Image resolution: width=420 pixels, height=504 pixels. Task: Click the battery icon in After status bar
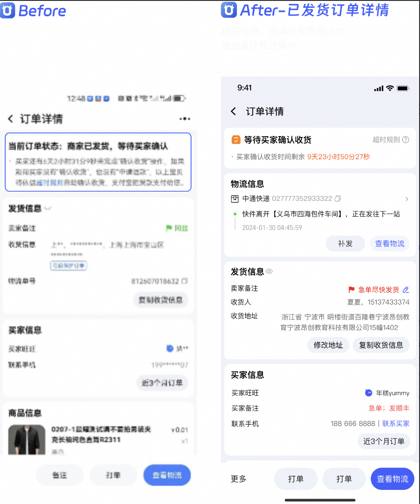[x=403, y=88]
